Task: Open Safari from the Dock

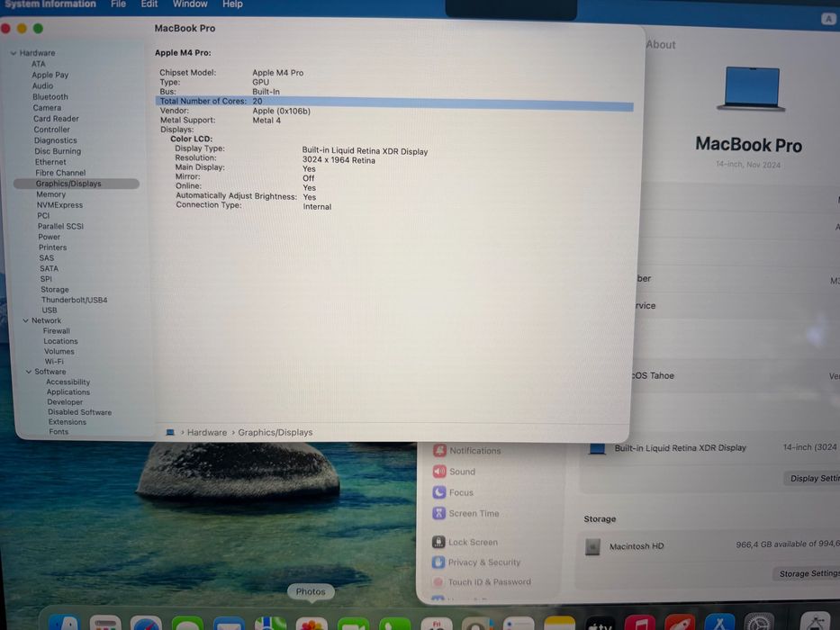Action: coord(146,624)
